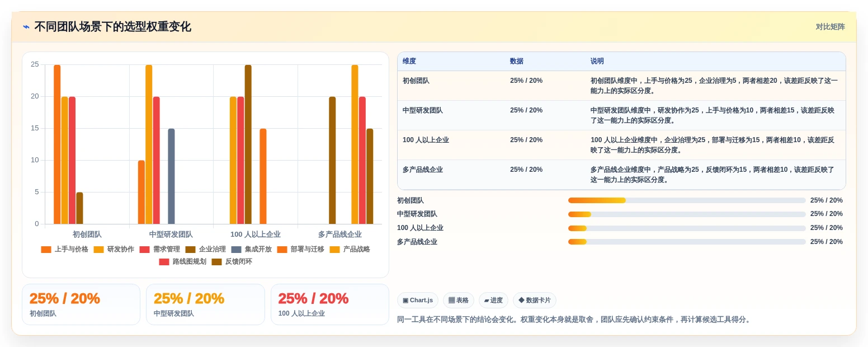
Task: Toggle the 反馈闭环 legend item
Action: pos(232,261)
